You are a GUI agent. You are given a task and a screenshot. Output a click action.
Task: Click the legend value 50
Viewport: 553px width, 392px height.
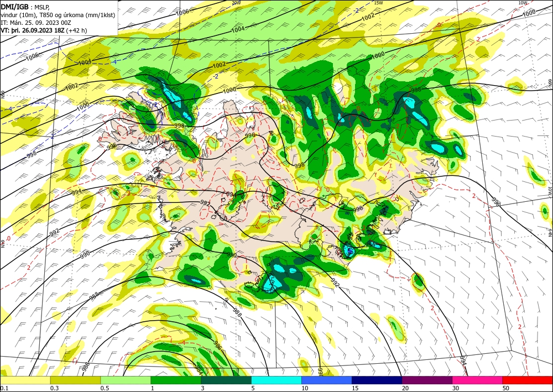pyautogui.click(x=506, y=388)
